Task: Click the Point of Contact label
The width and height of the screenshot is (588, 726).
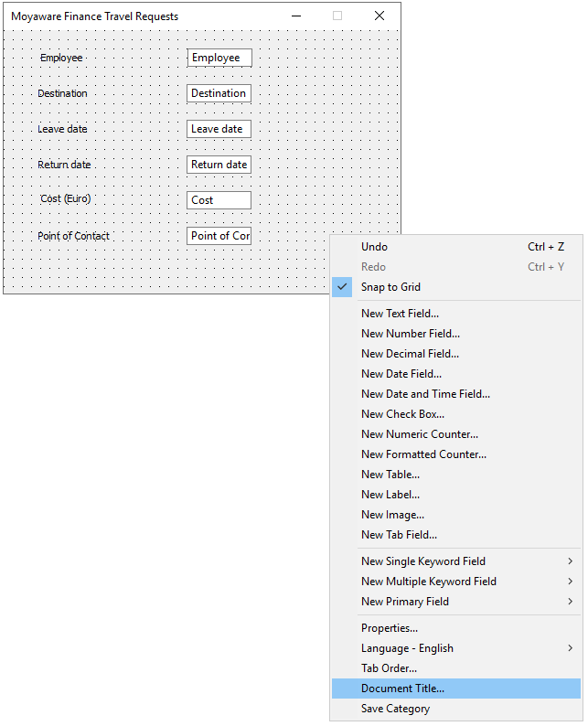Action: coord(74,236)
